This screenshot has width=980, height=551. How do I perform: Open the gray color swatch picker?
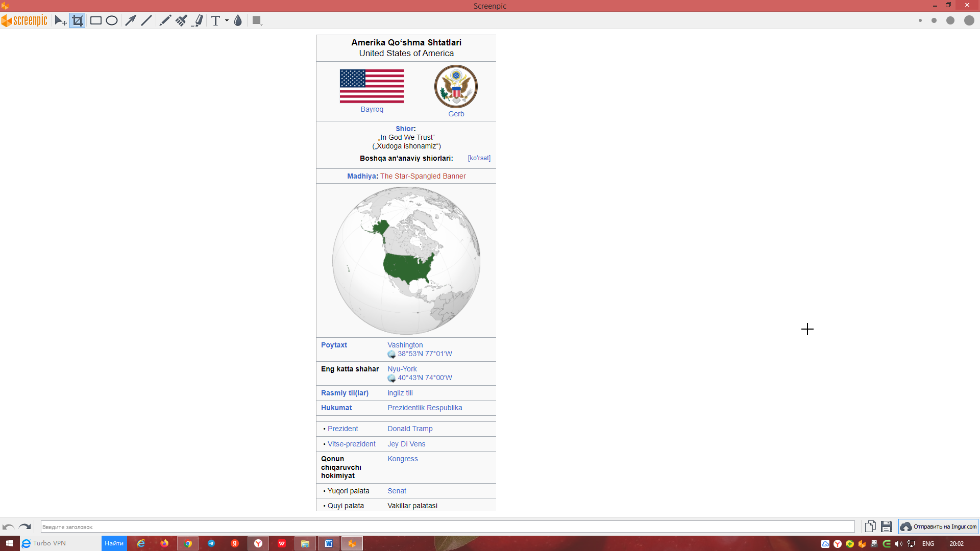(257, 21)
